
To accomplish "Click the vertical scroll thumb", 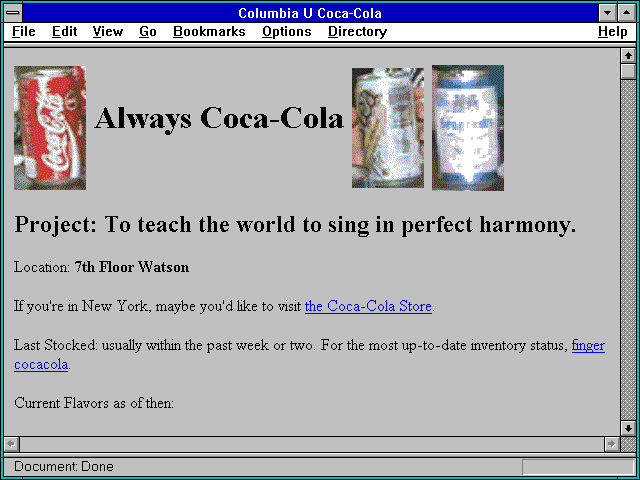I will (x=628, y=71).
